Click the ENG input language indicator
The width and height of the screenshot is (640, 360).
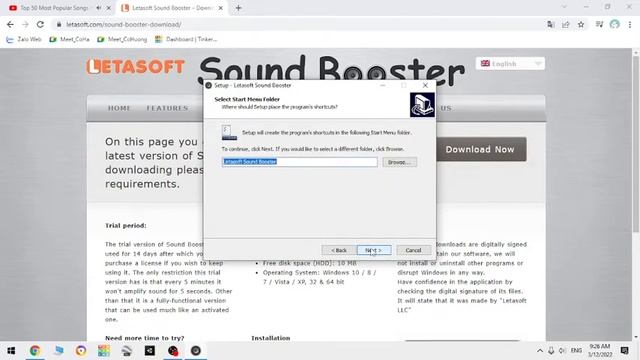click(x=576, y=351)
